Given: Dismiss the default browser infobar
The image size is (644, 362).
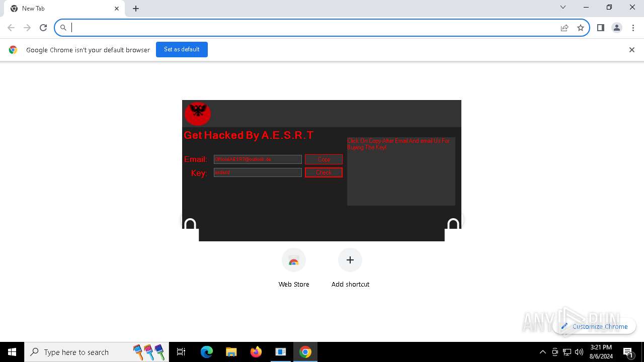Looking at the screenshot, I should point(632,50).
